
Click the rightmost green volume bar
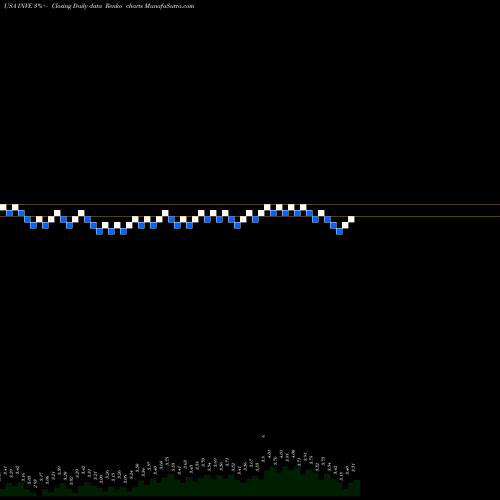pos(357,488)
